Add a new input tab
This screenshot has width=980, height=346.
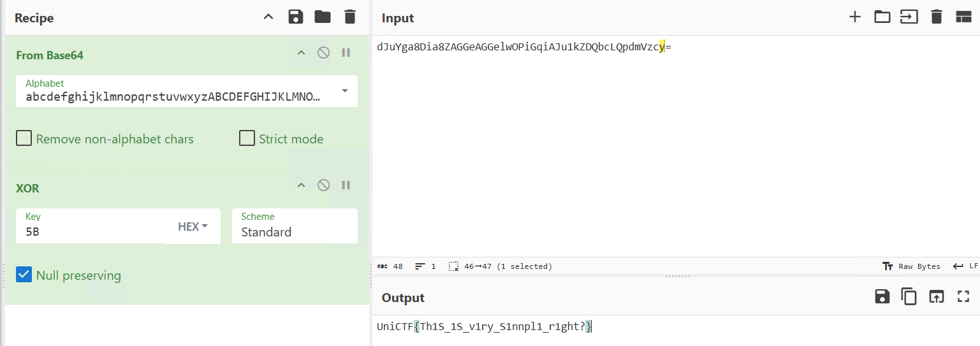tap(855, 17)
